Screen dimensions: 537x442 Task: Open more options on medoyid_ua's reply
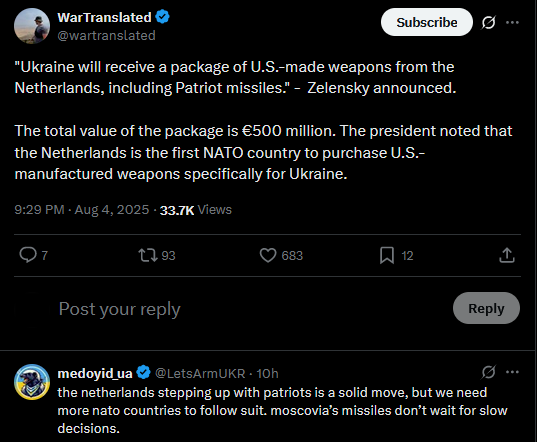click(512, 372)
